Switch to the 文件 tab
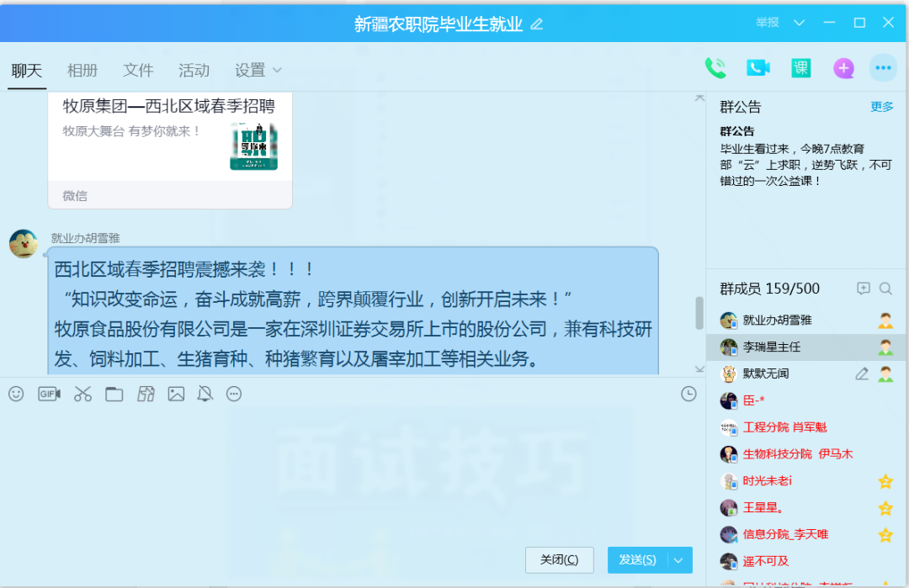The image size is (909, 588). pos(138,70)
